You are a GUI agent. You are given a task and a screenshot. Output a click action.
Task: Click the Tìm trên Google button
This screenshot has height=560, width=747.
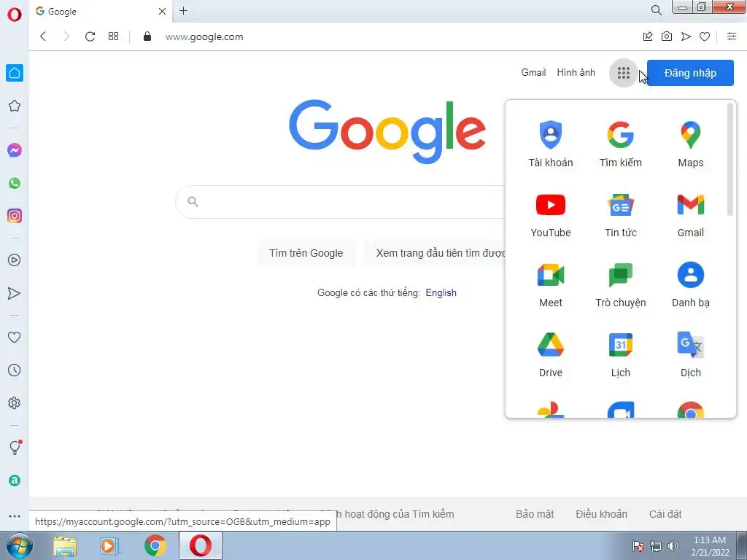(x=306, y=253)
